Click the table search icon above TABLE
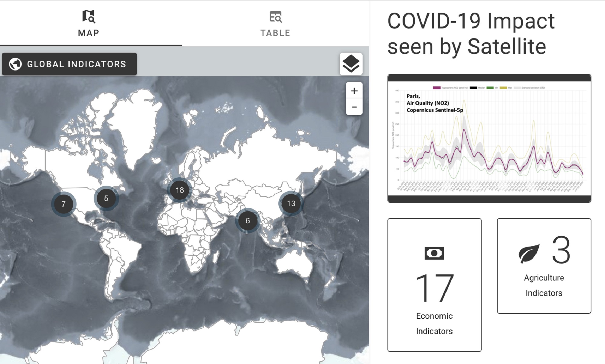This screenshot has width=605, height=364. point(276,17)
